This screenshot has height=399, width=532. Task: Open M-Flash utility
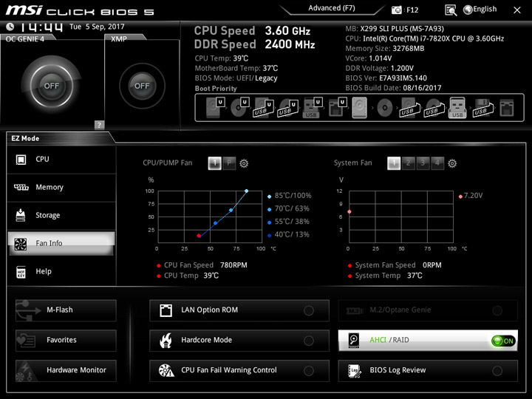pos(66,310)
